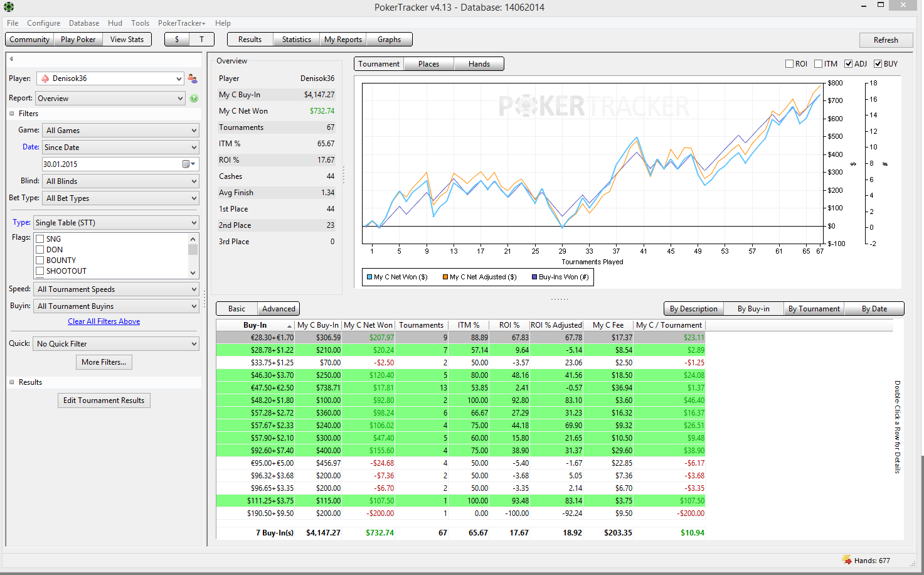The image size is (924, 575).
Task: Click the Flags list scroll down arrow
Action: point(193,273)
